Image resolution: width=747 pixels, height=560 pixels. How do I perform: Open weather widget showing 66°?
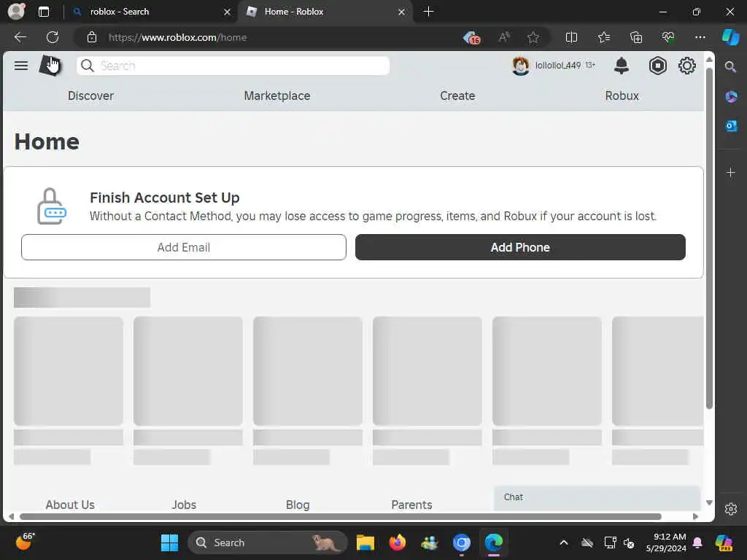[x=25, y=542]
